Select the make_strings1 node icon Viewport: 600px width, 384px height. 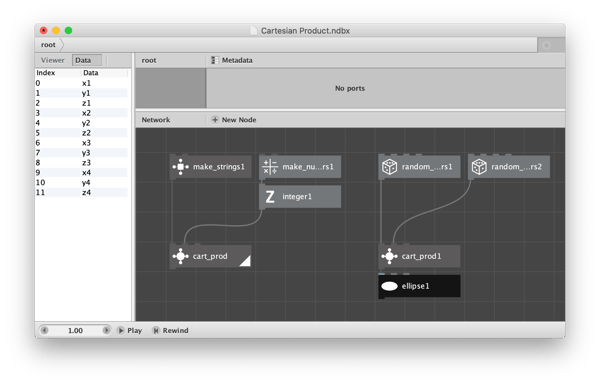(x=181, y=167)
